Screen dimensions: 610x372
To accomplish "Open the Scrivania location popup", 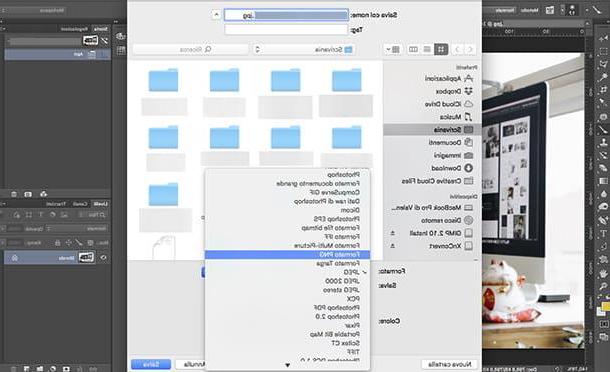I will (303, 49).
